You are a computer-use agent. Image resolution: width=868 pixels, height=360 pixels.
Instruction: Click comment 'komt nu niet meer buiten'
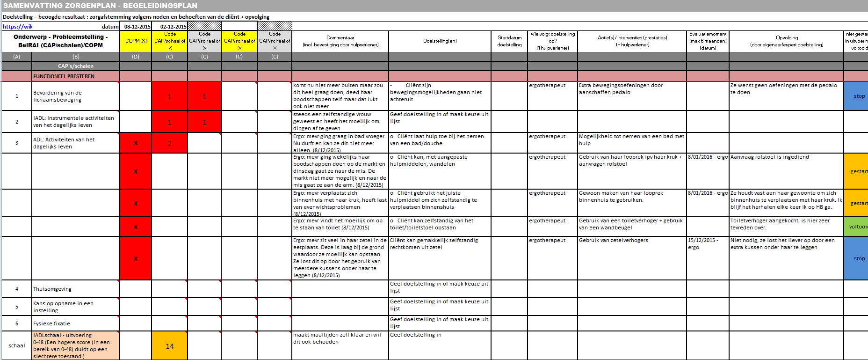(340, 96)
